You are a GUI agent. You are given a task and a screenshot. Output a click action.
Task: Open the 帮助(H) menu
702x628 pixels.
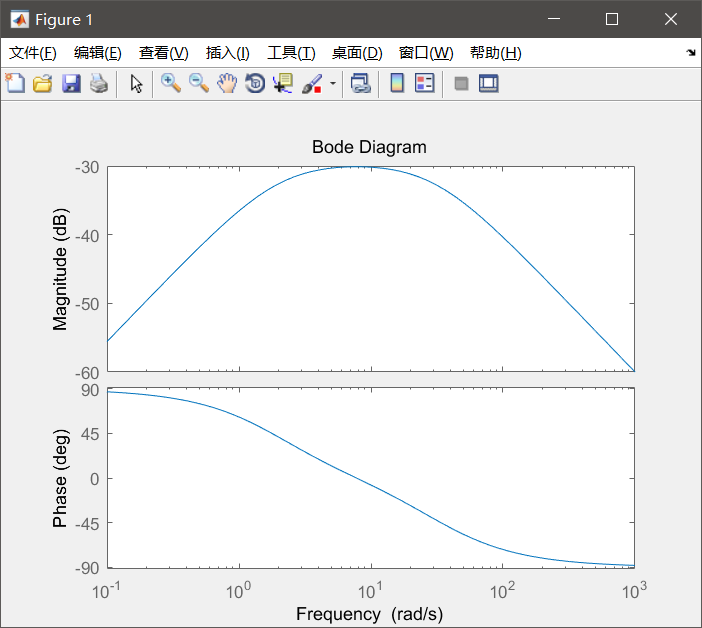[496, 53]
